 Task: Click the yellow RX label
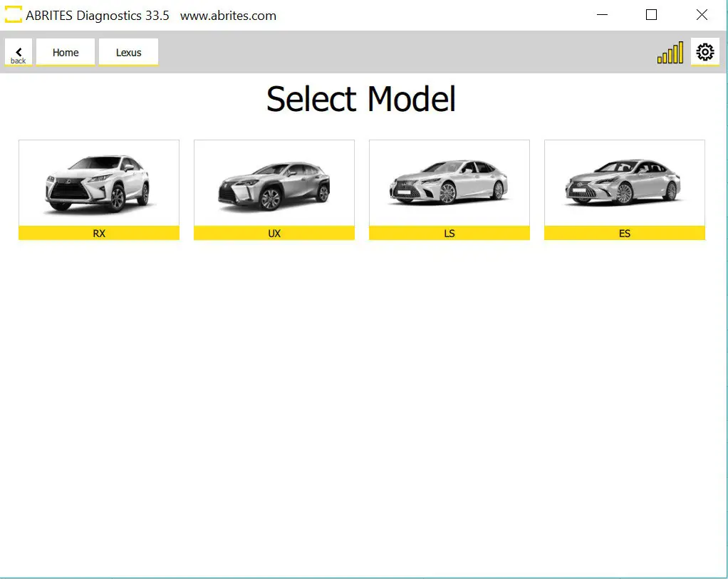coord(98,233)
